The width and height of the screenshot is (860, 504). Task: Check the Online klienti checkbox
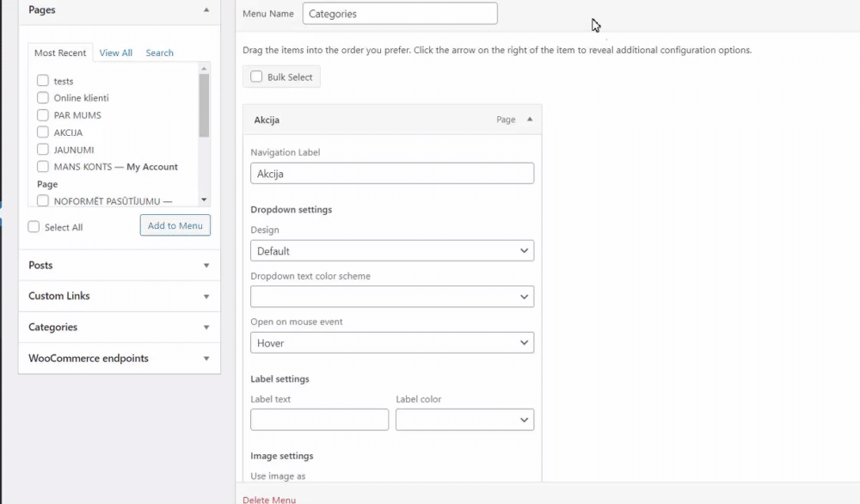click(43, 98)
